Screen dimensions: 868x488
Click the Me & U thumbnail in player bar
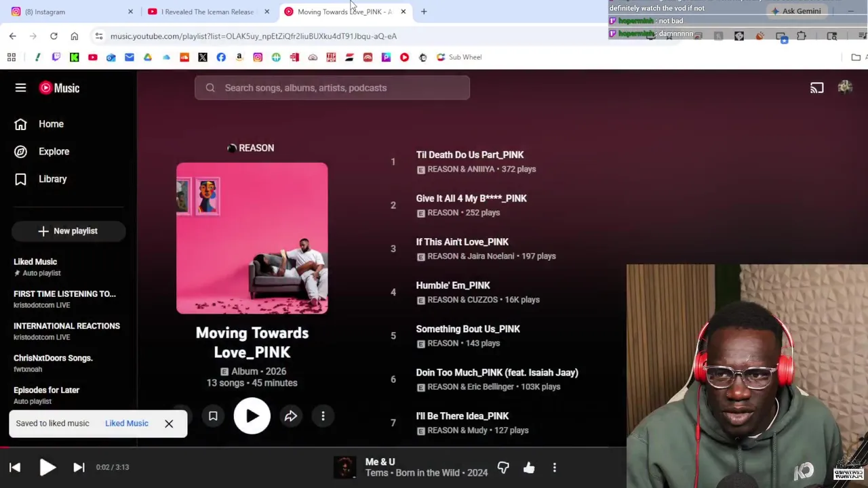[344, 468]
